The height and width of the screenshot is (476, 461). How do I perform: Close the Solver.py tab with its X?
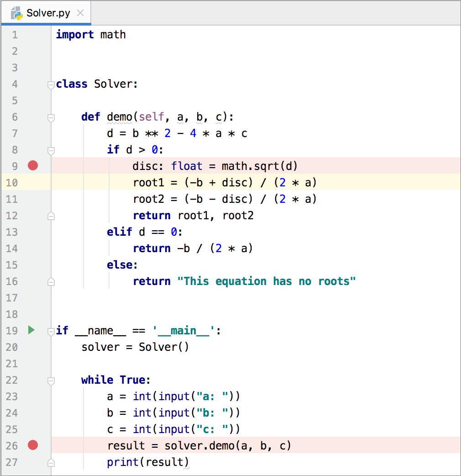[x=80, y=12]
